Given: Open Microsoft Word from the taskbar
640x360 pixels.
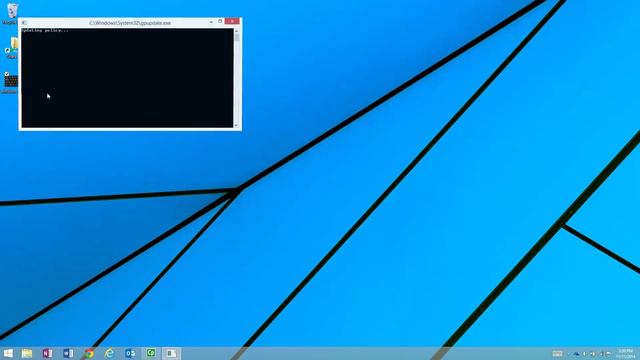Looking at the screenshot, I should pyautogui.click(x=68, y=353).
